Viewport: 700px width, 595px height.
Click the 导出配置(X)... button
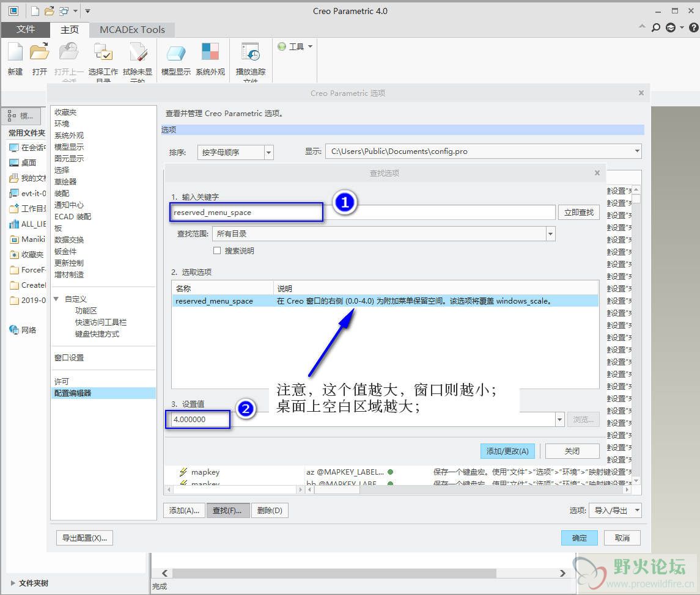point(84,538)
